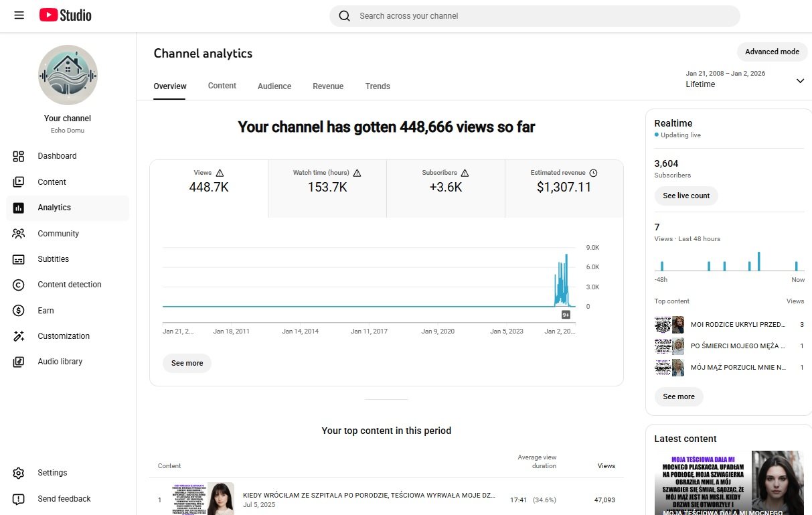Open Settings in the sidebar
The image size is (812, 515).
(x=68, y=473)
